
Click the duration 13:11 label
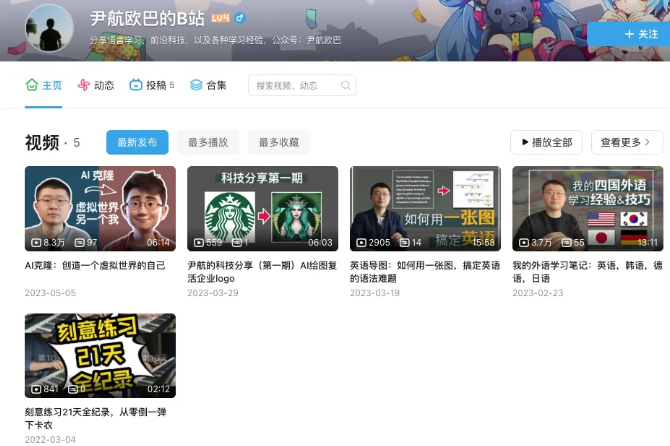[x=647, y=243]
